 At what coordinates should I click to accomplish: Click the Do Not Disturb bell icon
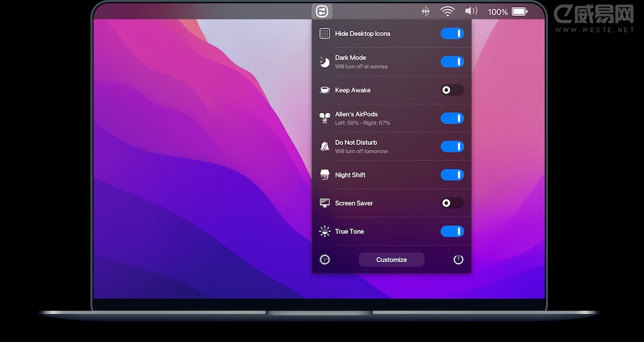coord(325,147)
